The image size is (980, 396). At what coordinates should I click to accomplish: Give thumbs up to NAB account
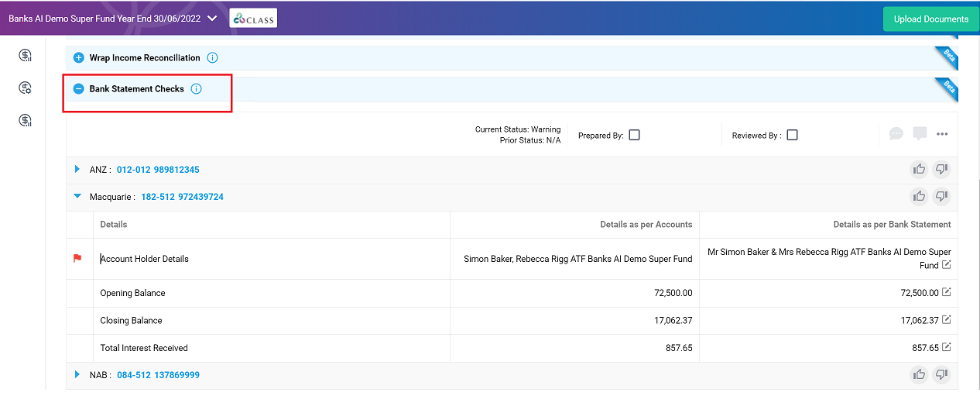(x=919, y=374)
